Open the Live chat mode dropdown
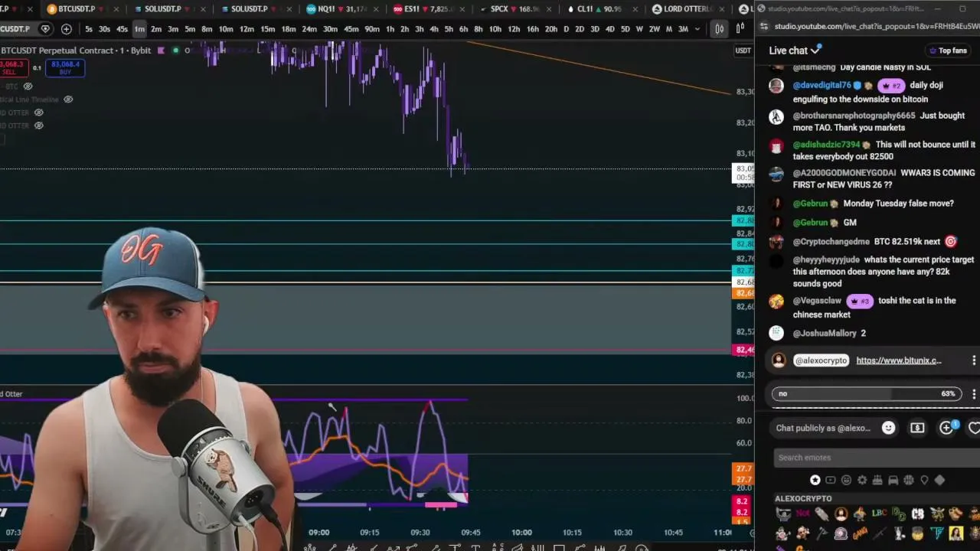980x551 pixels. click(795, 51)
